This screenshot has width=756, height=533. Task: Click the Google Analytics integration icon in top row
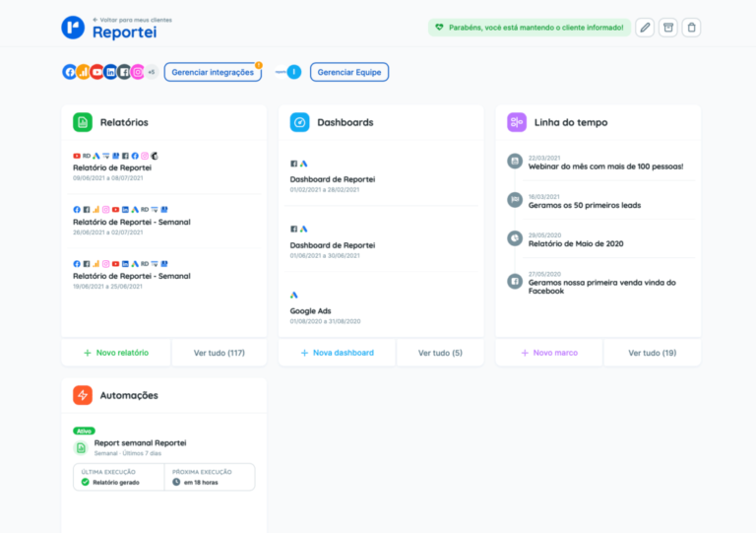pyautogui.click(x=84, y=72)
